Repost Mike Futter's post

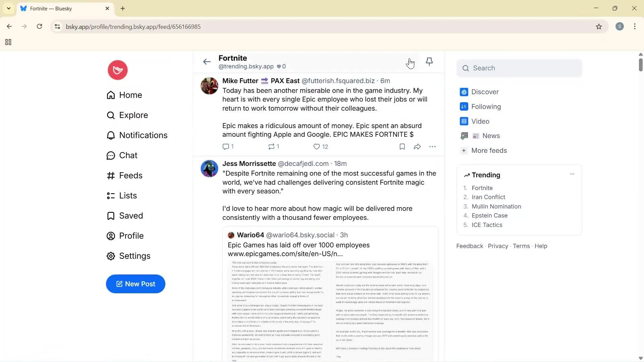[x=271, y=146]
